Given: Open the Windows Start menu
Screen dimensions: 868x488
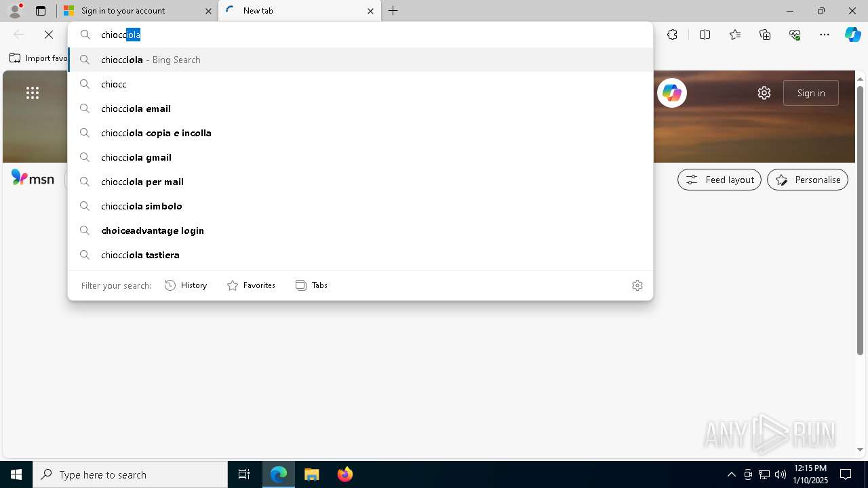Looking at the screenshot, I should click(x=16, y=474).
